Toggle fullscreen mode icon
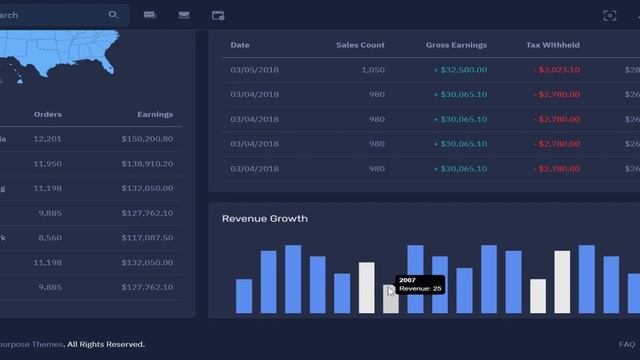This screenshot has height=360, width=640. (x=610, y=16)
